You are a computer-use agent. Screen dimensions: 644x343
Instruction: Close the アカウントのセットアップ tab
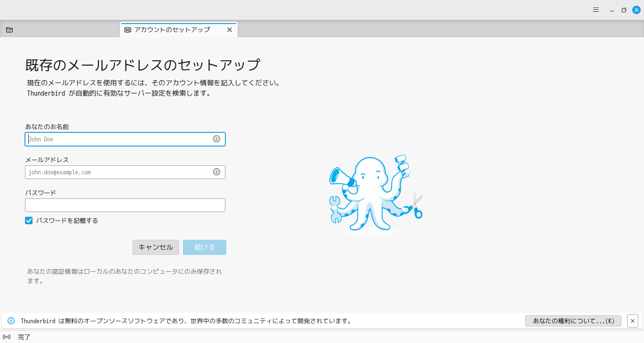(230, 29)
